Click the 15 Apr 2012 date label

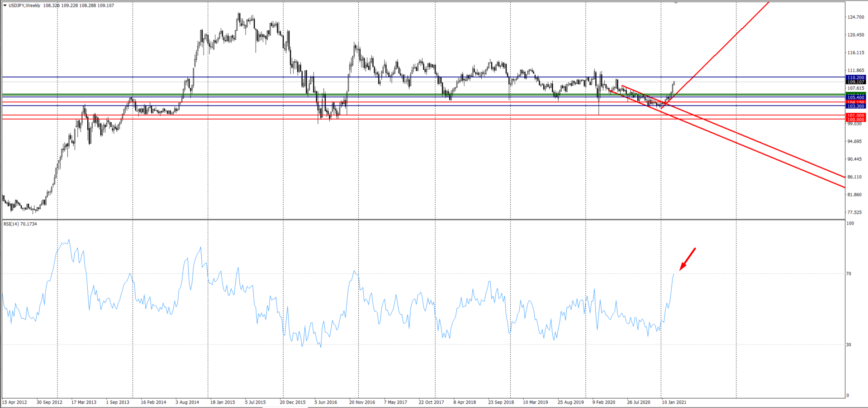pyautogui.click(x=14, y=402)
